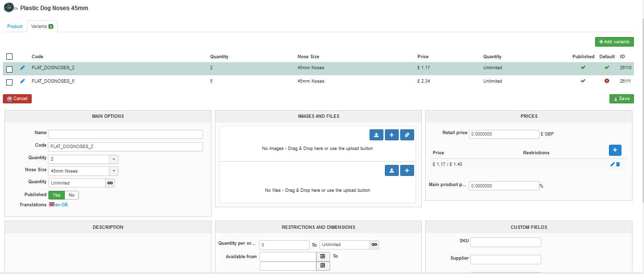Set Published to No
644x274 pixels.
72,195
